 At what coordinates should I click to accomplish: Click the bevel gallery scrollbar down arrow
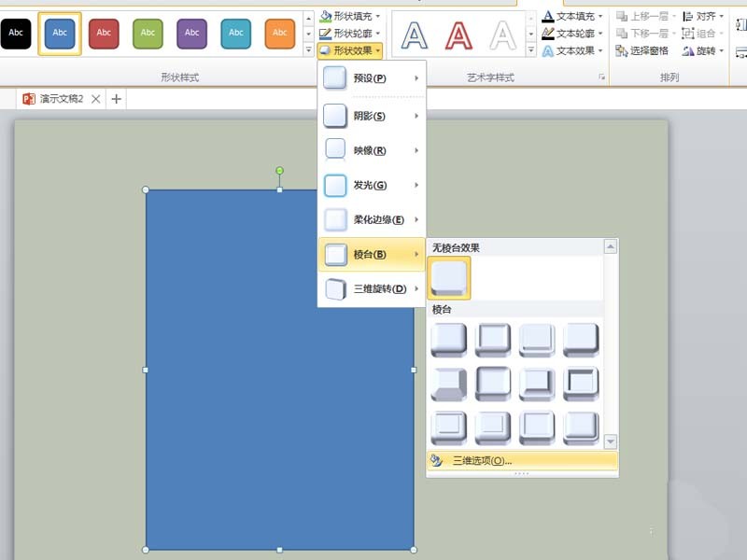pyautogui.click(x=611, y=441)
